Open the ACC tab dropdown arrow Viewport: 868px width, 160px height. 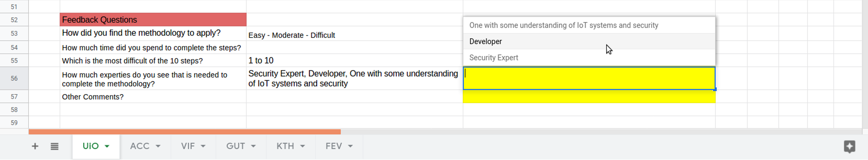[158, 146]
